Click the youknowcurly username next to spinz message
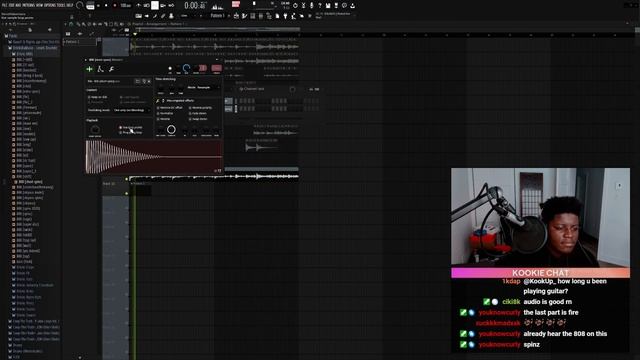640x360 pixels. click(499, 344)
